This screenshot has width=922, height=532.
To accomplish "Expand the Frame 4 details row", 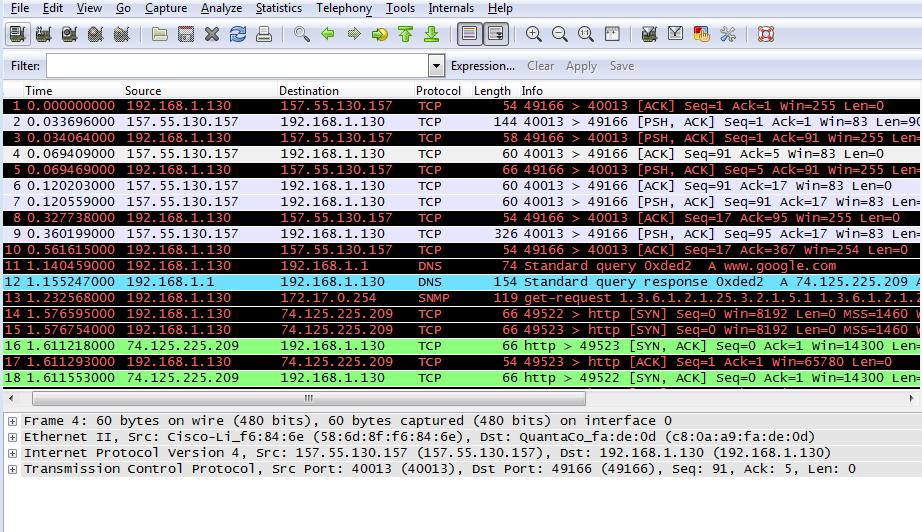I will [x=12, y=421].
